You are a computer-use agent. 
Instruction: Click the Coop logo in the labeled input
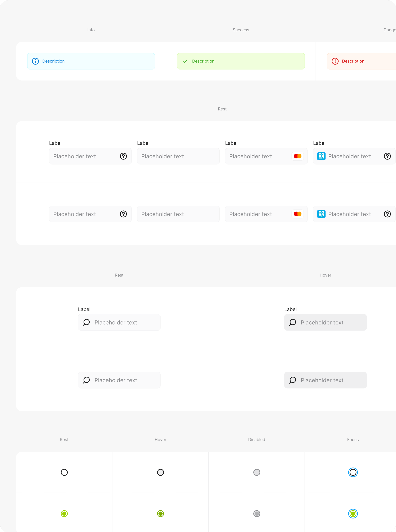321,156
